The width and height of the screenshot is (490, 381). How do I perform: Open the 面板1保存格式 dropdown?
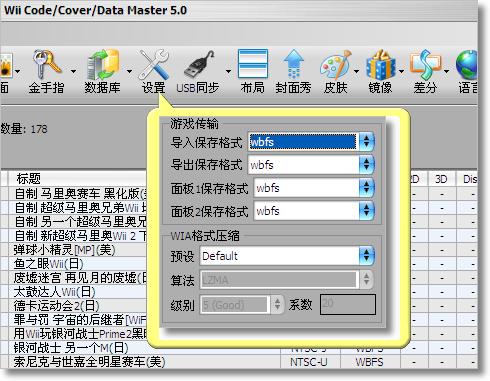tap(367, 188)
